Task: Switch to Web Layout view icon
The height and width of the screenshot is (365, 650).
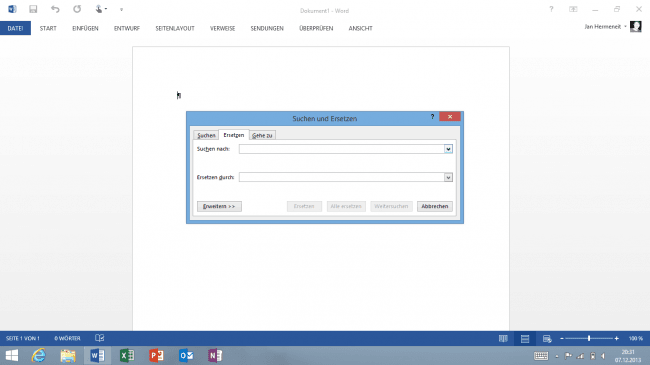Action: coord(547,339)
